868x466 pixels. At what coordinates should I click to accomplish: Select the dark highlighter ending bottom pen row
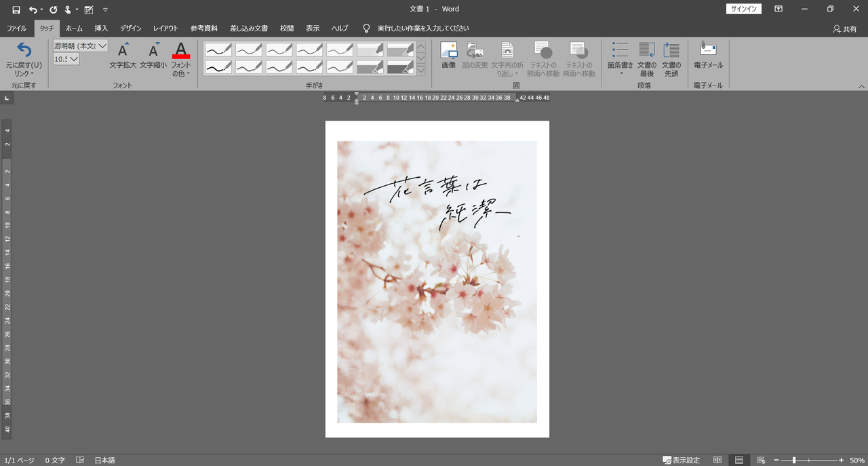tap(401, 66)
